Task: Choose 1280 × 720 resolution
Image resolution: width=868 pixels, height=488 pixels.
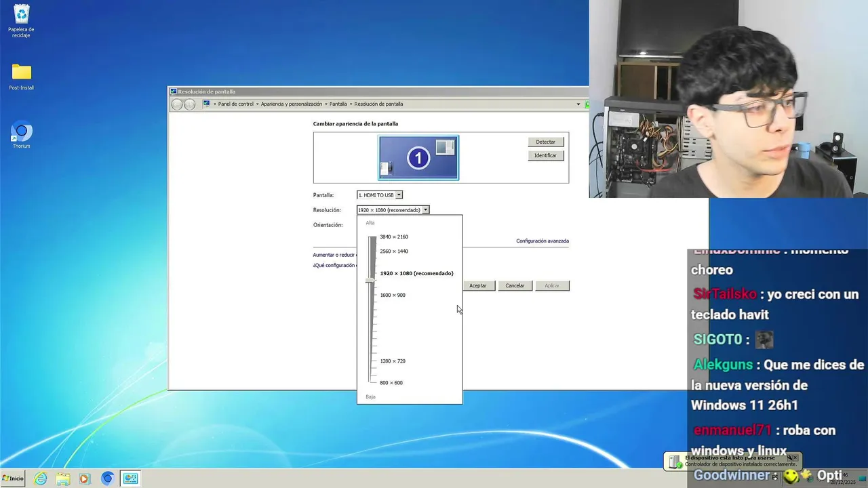Action: click(x=393, y=361)
